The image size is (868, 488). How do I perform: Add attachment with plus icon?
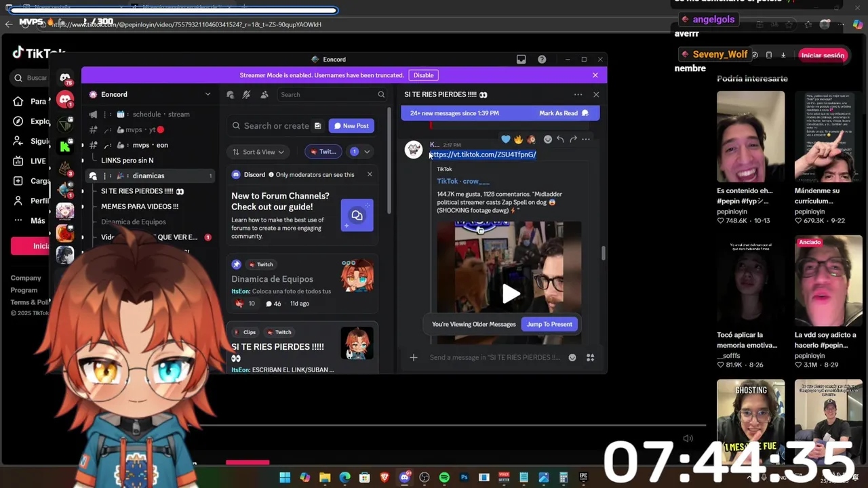point(414,357)
